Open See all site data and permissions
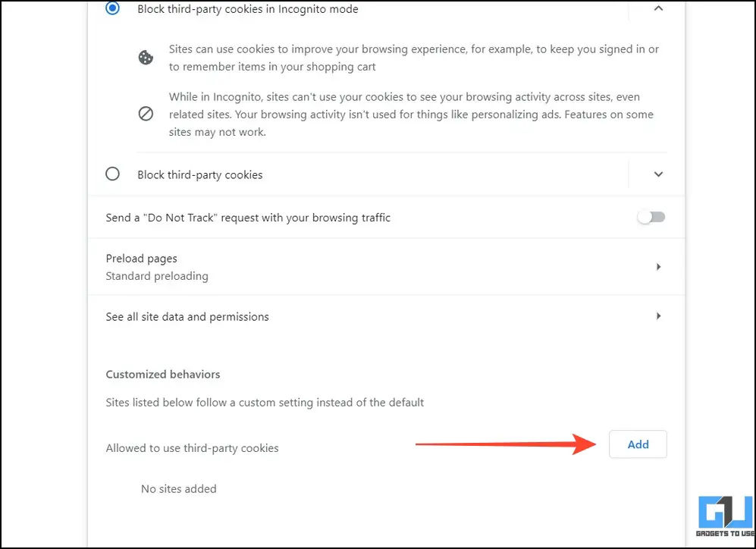 386,317
